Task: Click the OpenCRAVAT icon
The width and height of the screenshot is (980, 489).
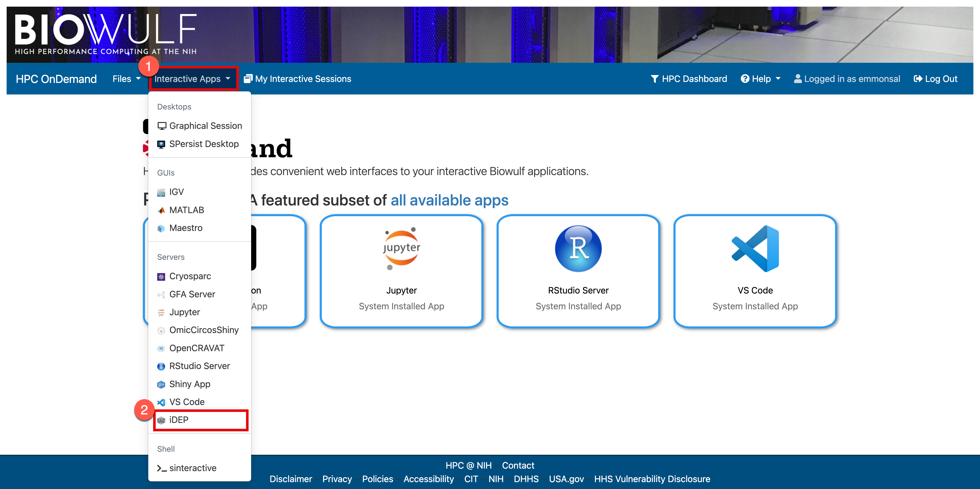Action: 161,349
